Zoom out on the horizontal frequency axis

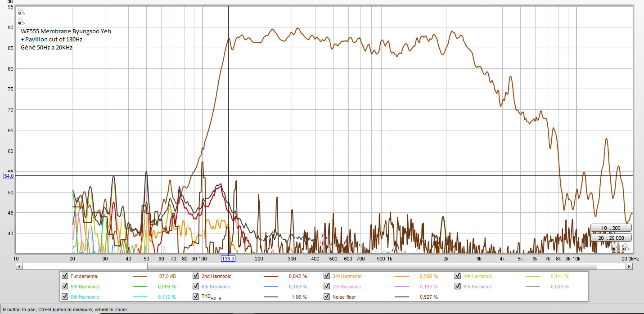pos(615,247)
